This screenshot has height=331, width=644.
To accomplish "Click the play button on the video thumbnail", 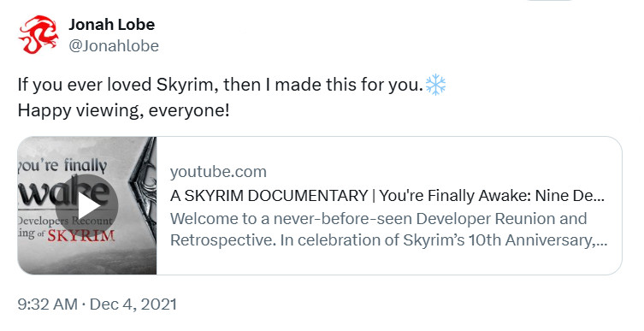I will [x=87, y=206].
